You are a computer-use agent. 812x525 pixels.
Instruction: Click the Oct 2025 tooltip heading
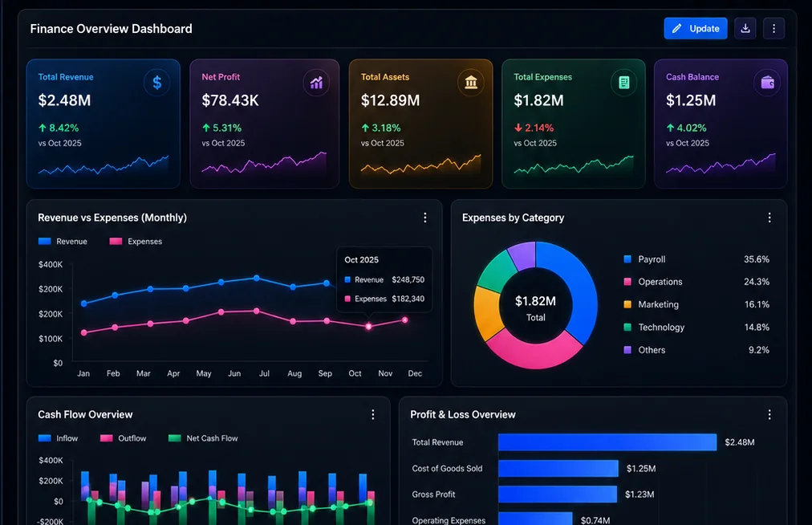pyautogui.click(x=361, y=260)
